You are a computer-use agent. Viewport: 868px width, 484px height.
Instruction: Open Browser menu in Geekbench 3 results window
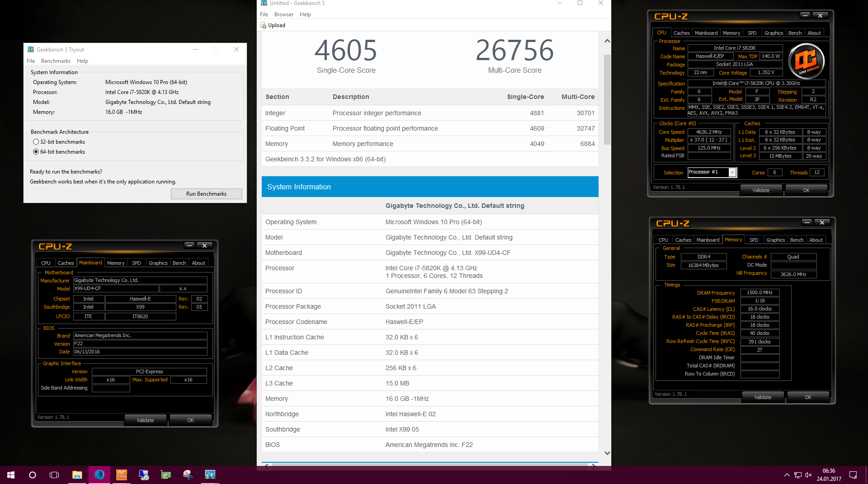[x=284, y=14]
